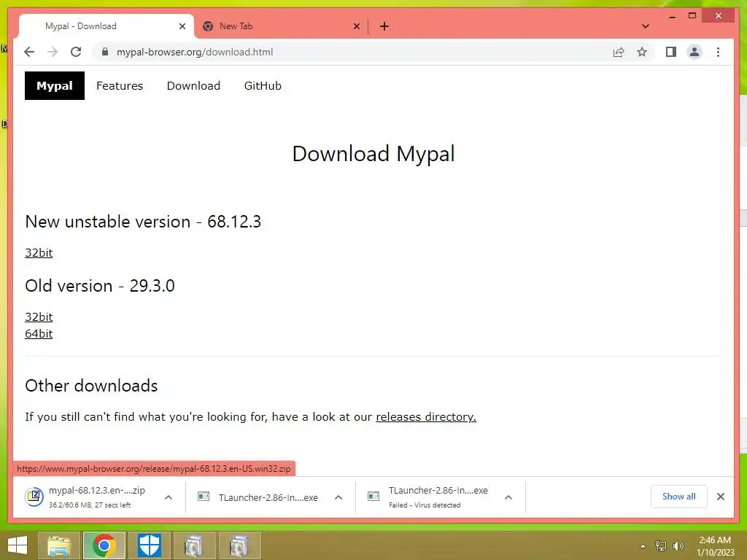Open the Features menu item
This screenshot has height=560, width=747.
(120, 86)
